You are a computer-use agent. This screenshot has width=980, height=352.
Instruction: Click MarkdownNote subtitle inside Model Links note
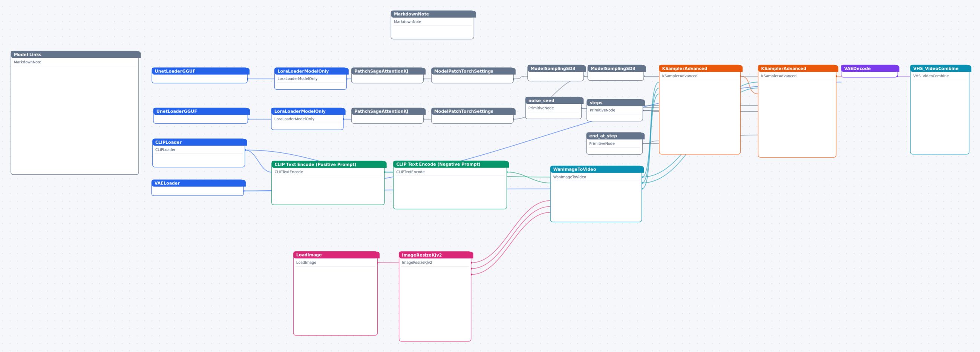[28, 62]
